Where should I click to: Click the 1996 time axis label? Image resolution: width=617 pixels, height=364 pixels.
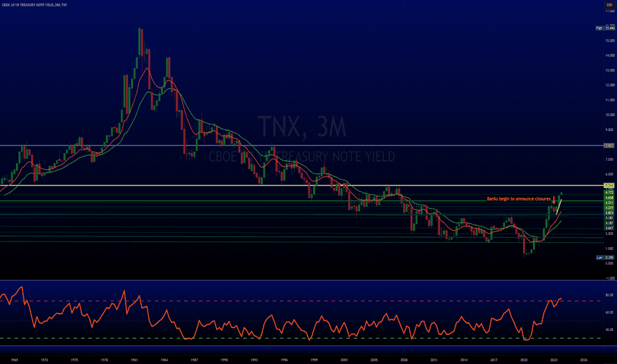coord(284,360)
